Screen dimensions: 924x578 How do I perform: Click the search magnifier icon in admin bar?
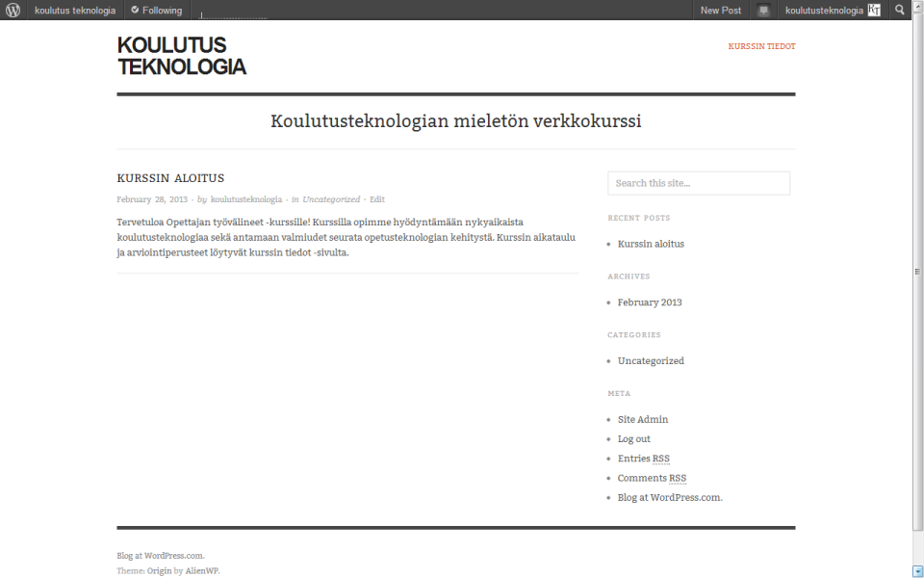click(900, 11)
